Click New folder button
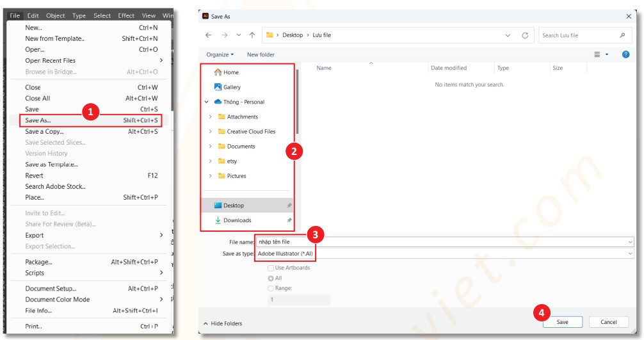This screenshot has width=644, height=340. (x=261, y=54)
